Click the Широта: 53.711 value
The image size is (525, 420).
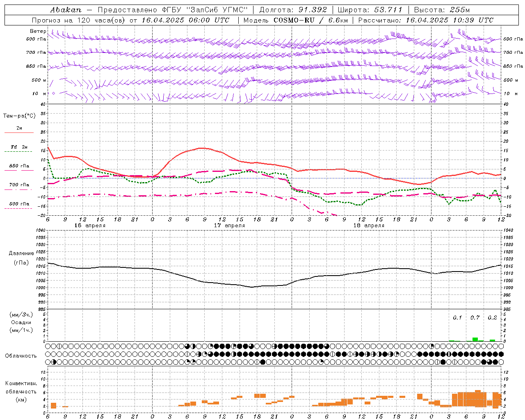pyautogui.click(x=370, y=10)
